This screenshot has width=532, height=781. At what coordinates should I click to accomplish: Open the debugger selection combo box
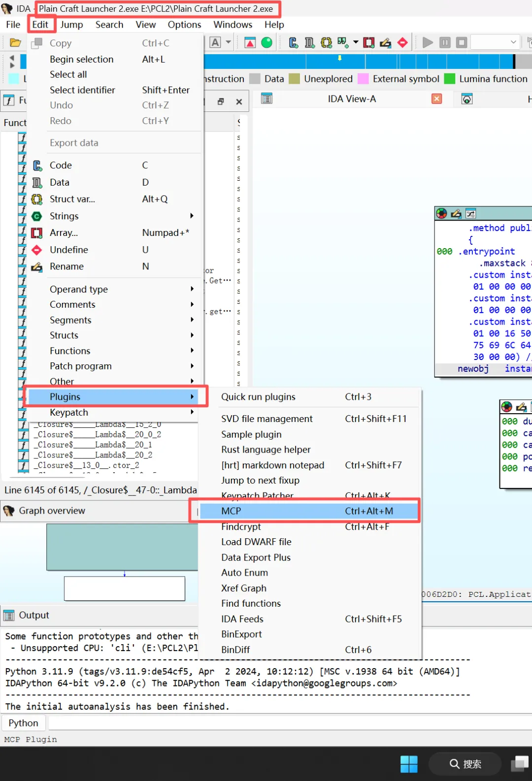click(496, 42)
